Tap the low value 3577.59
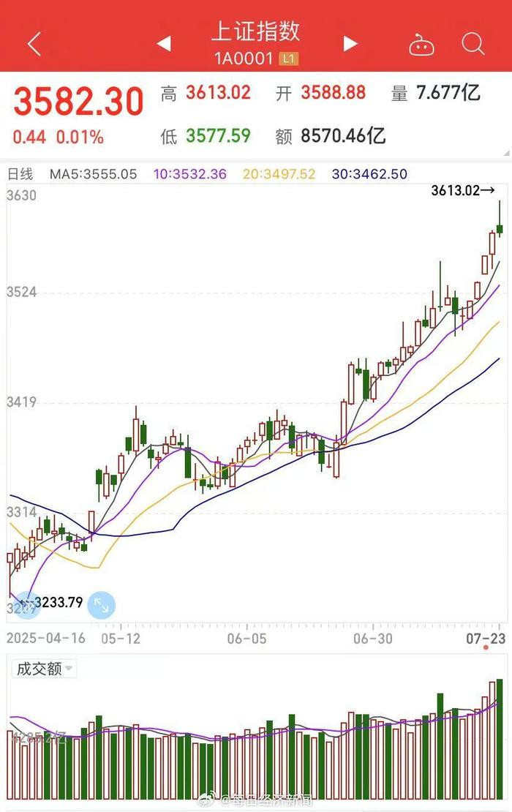 point(219,135)
